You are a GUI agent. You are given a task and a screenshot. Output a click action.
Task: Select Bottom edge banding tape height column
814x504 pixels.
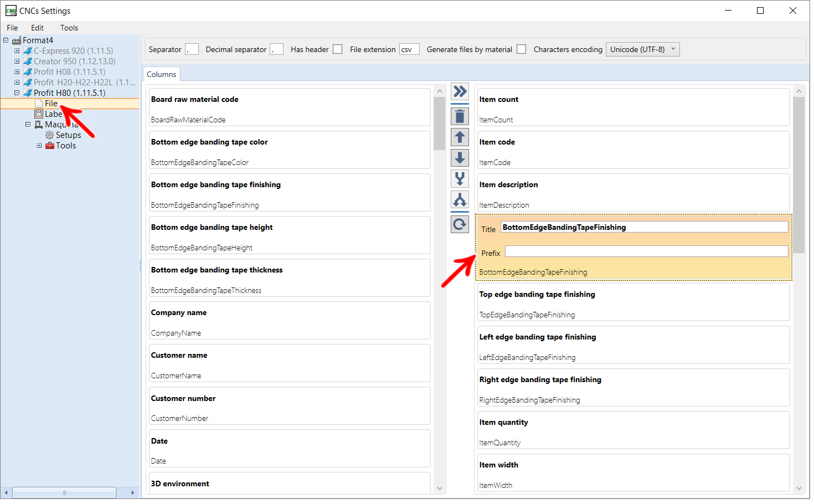(290, 235)
